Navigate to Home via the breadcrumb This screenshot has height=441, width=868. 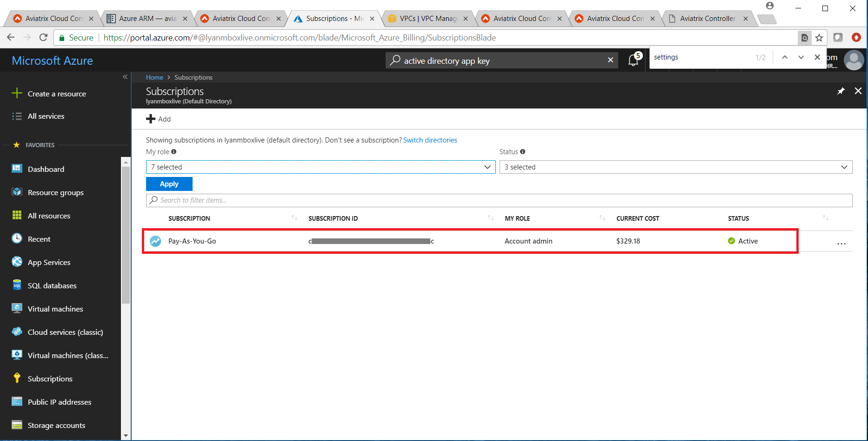tap(154, 77)
